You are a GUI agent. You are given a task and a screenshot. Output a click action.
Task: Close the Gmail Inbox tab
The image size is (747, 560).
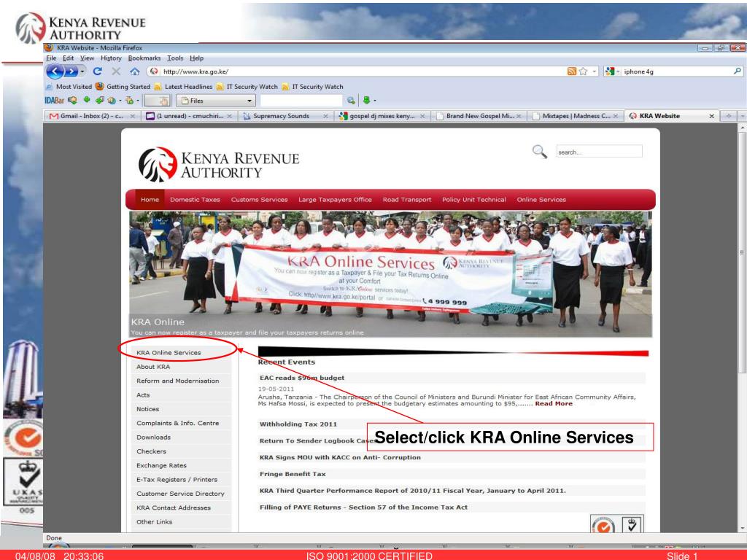[133, 116]
